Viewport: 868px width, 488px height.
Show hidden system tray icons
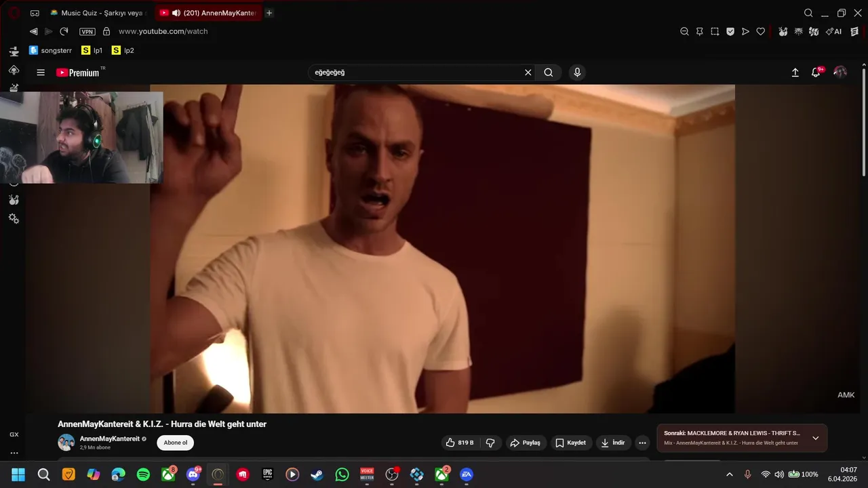730,474
